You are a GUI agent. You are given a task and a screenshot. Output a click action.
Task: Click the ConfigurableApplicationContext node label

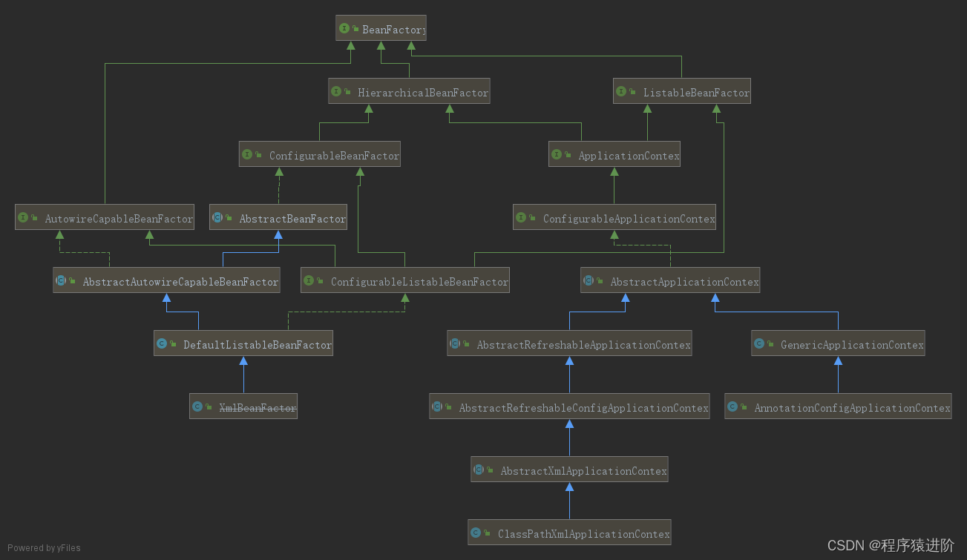click(x=629, y=219)
